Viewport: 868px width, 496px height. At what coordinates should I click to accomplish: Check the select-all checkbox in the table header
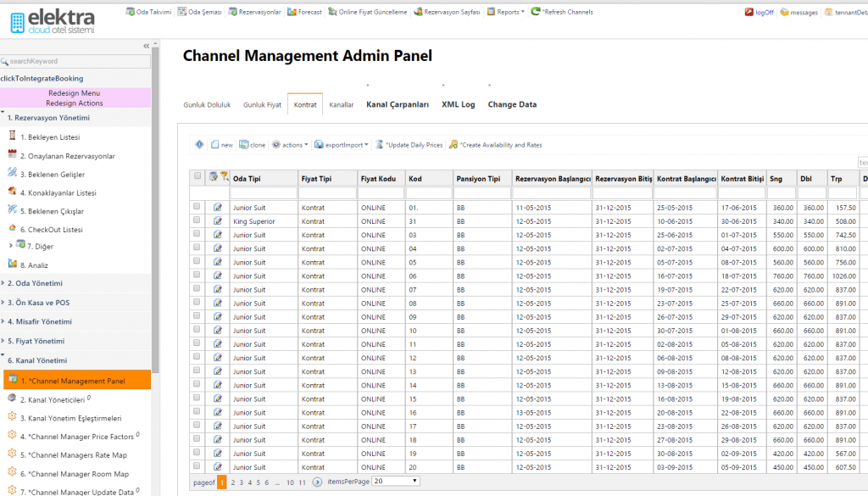197,176
